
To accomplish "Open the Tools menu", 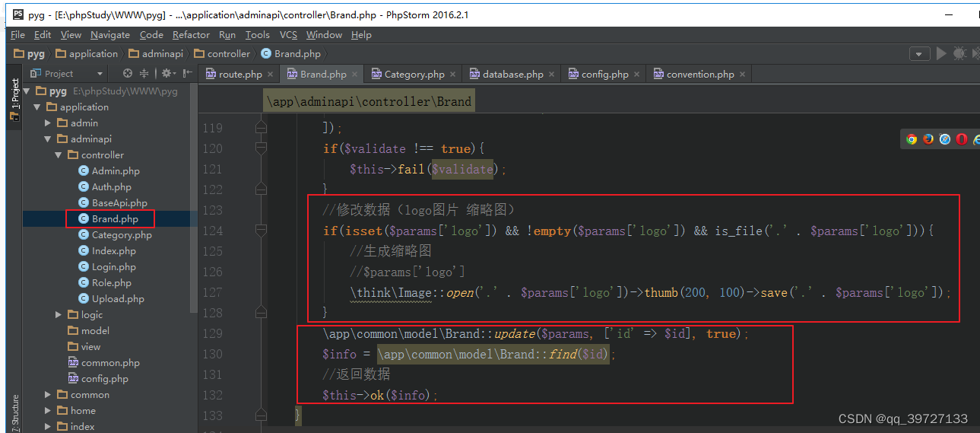I will tap(258, 35).
